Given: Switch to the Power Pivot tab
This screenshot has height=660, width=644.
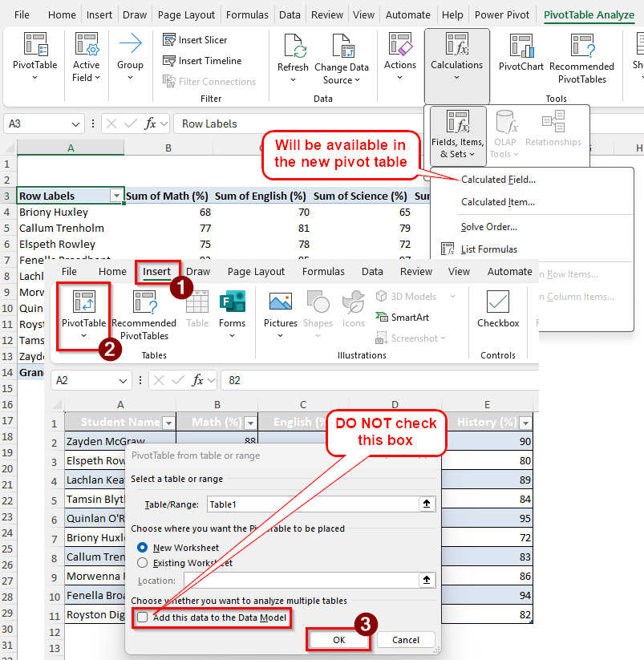Looking at the screenshot, I should (x=502, y=14).
